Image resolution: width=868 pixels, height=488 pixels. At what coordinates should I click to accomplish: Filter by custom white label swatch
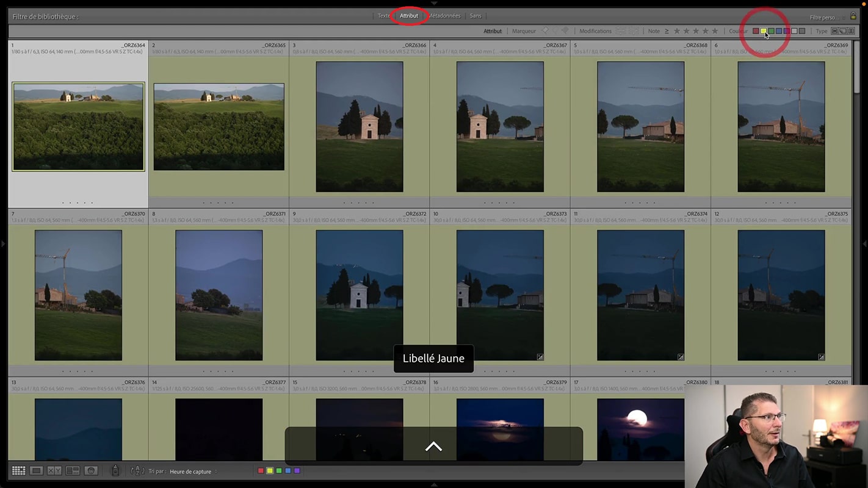(794, 31)
